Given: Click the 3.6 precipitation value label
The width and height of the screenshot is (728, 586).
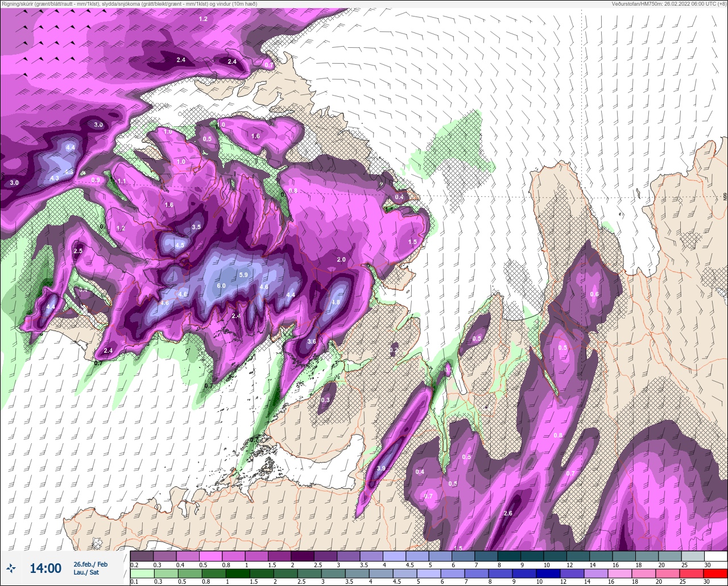Looking at the screenshot, I should 312,341.
